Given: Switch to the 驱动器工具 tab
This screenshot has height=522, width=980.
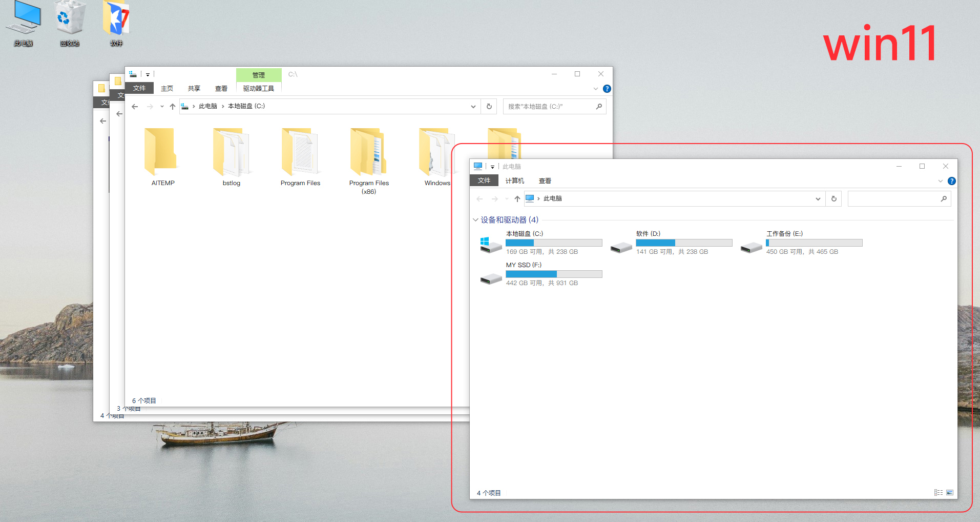Looking at the screenshot, I should pos(259,88).
